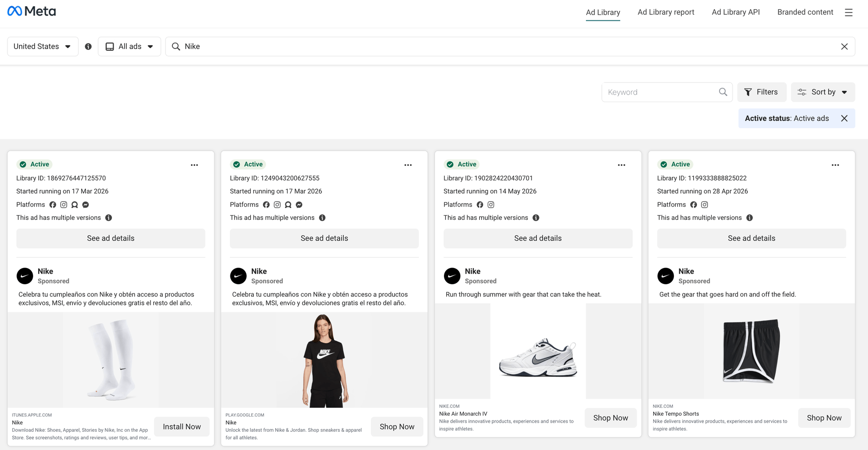The image size is (868, 450).
Task: Click Facebook platform icon on ad 1902824220430701
Action: click(x=480, y=205)
